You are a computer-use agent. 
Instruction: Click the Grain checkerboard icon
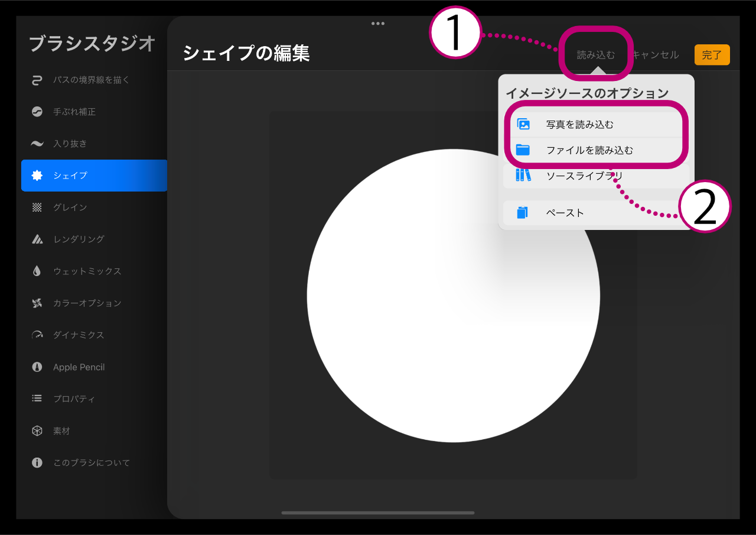(37, 207)
